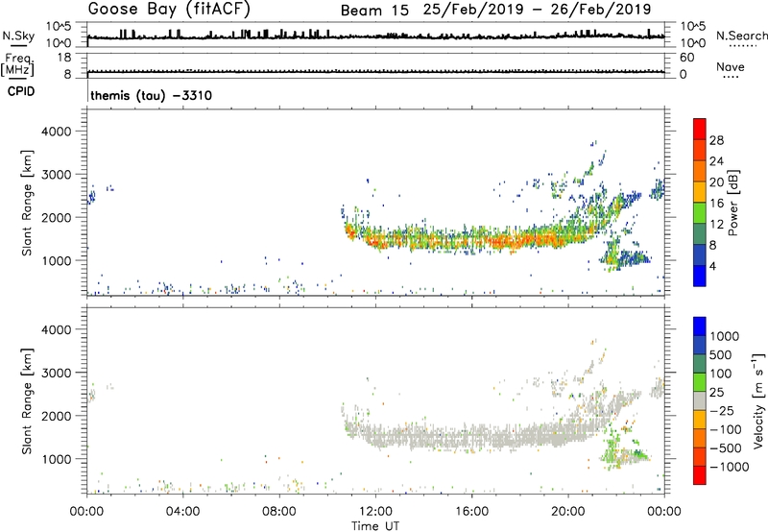Image resolution: width=768 pixels, height=532 pixels.
Task: Click the '-1000' tick on the Velocity scale
Action: click(x=729, y=467)
